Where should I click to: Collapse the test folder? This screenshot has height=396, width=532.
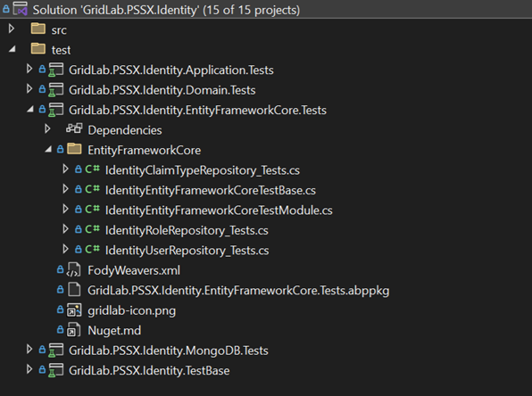point(12,50)
